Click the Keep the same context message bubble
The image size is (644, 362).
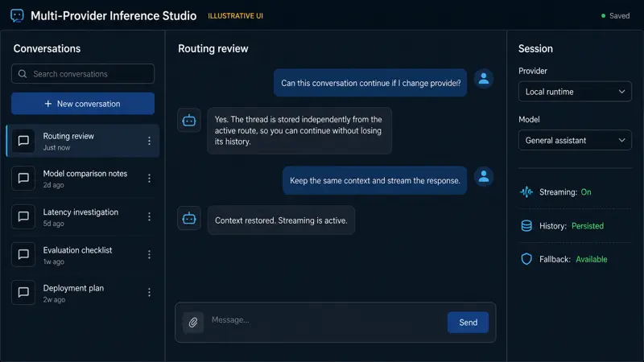click(374, 180)
